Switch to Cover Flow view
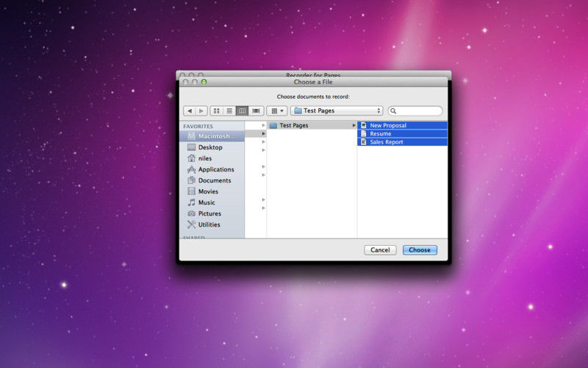588x368 pixels. click(x=256, y=111)
